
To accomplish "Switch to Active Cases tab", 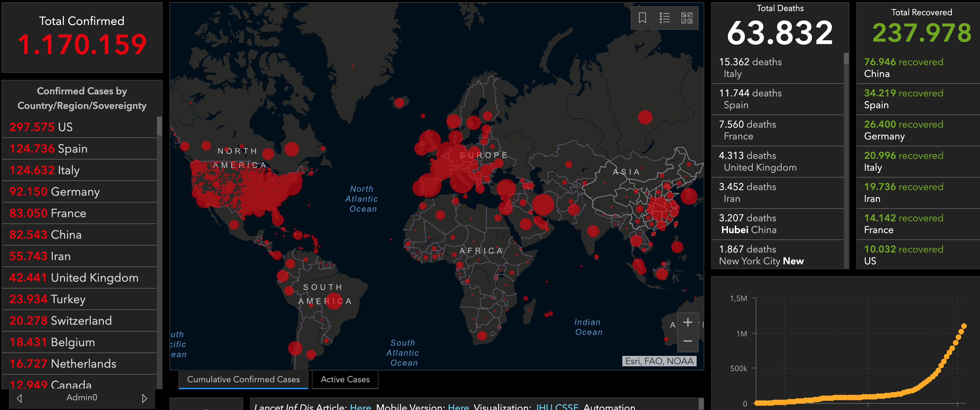I will (345, 379).
